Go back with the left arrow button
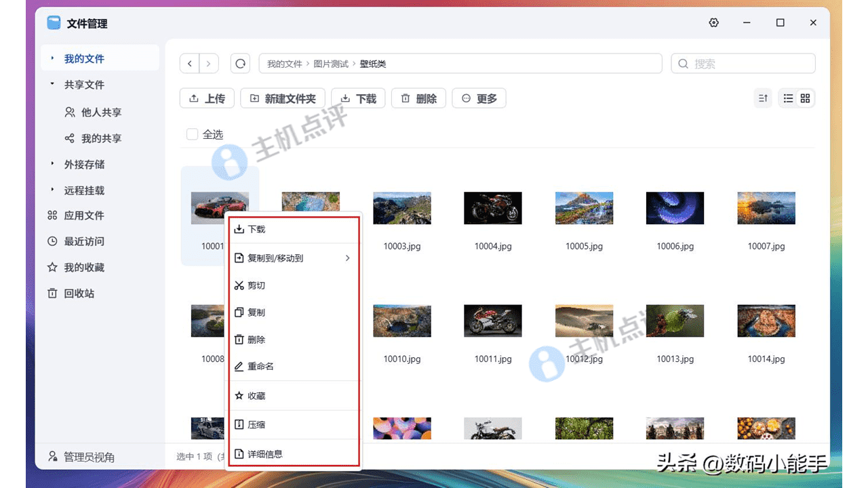 point(190,64)
